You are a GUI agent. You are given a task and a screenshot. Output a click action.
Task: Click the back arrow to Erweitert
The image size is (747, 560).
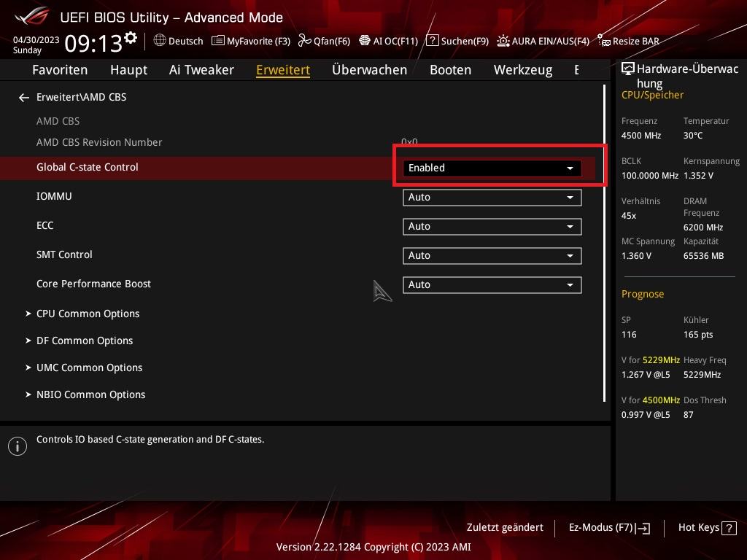24,98
